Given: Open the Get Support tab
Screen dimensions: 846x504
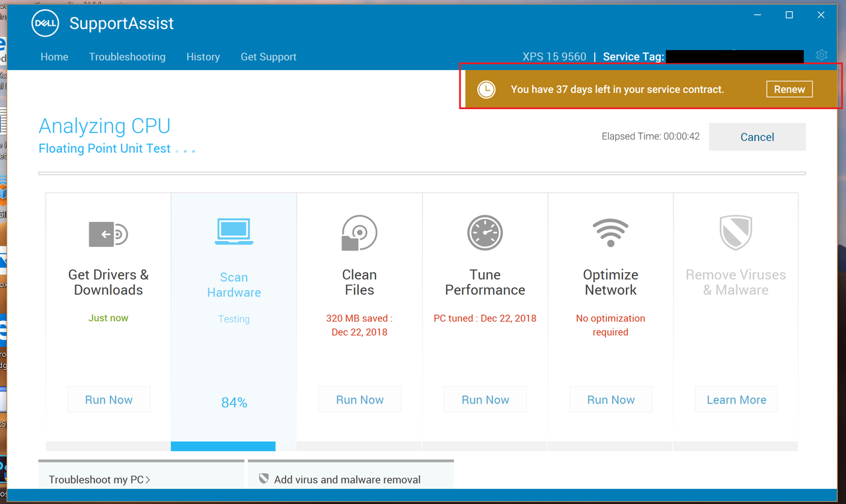Looking at the screenshot, I should coord(268,57).
